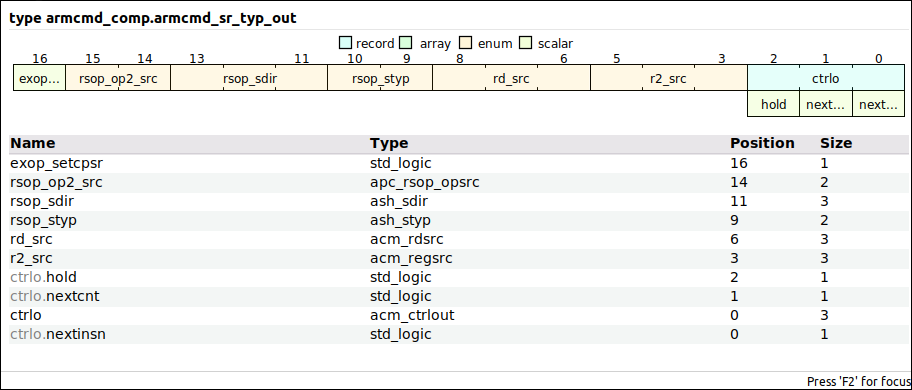Viewport: 912px width, 390px height.
Task: Select the rsop_styp table row name
Action: click(x=44, y=221)
